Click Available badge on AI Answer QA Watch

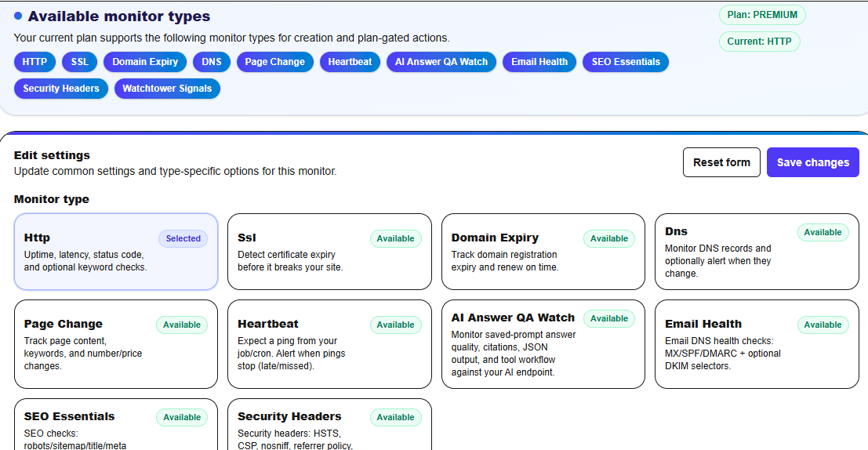[x=609, y=319]
